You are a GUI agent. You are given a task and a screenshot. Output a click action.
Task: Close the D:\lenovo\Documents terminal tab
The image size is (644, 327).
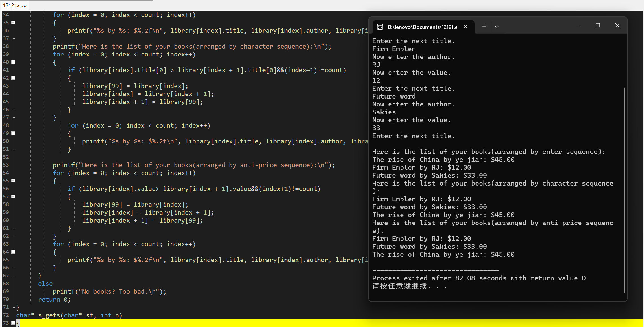pyautogui.click(x=465, y=27)
